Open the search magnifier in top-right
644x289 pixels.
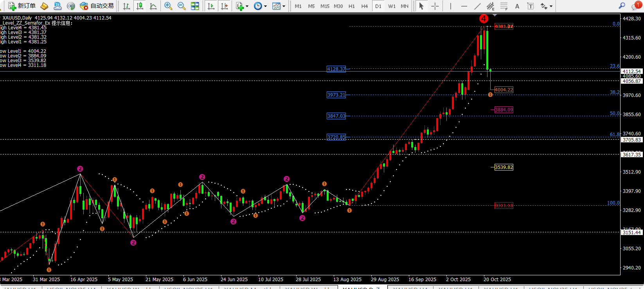click(x=622, y=6)
